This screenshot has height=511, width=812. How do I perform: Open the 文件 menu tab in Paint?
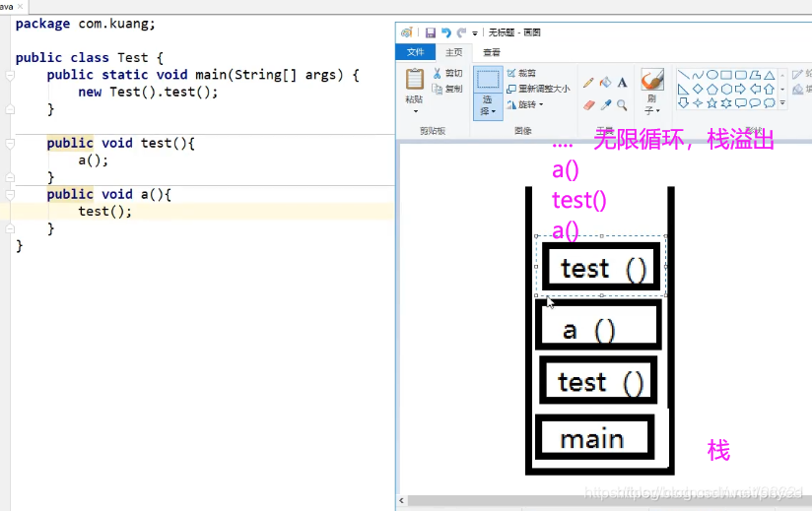pyautogui.click(x=415, y=52)
